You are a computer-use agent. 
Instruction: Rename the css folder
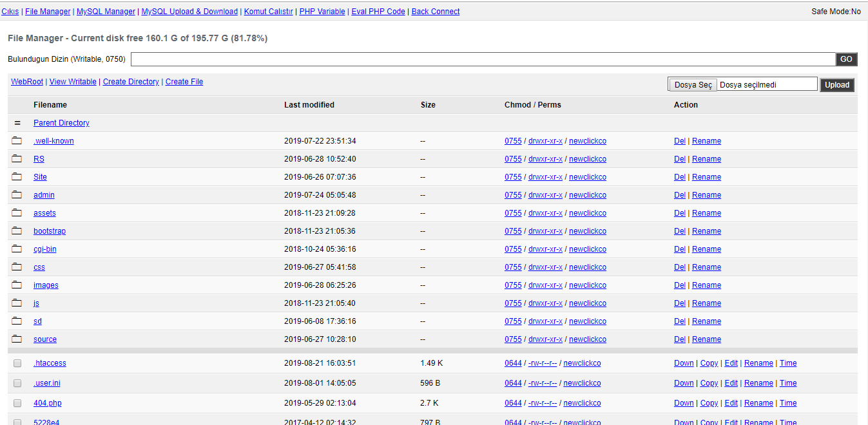(706, 267)
